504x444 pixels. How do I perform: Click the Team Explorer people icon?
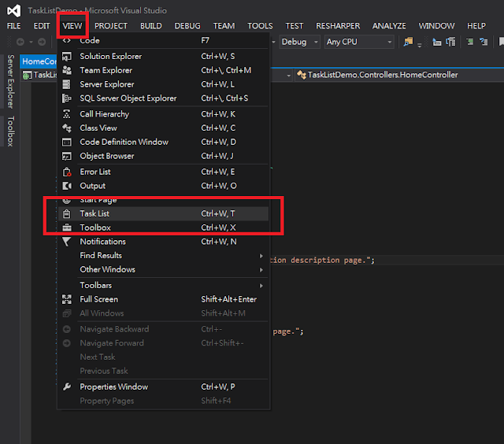pyautogui.click(x=66, y=70)
